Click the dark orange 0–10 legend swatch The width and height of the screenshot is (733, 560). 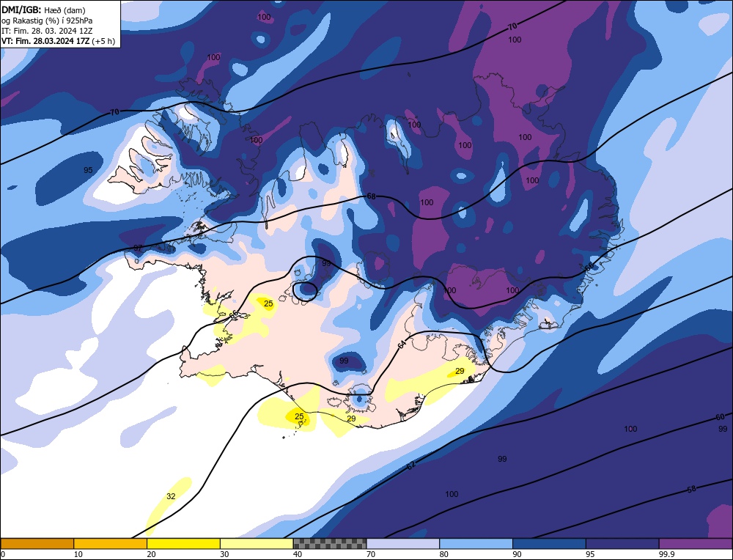click(x=37, y=543)
